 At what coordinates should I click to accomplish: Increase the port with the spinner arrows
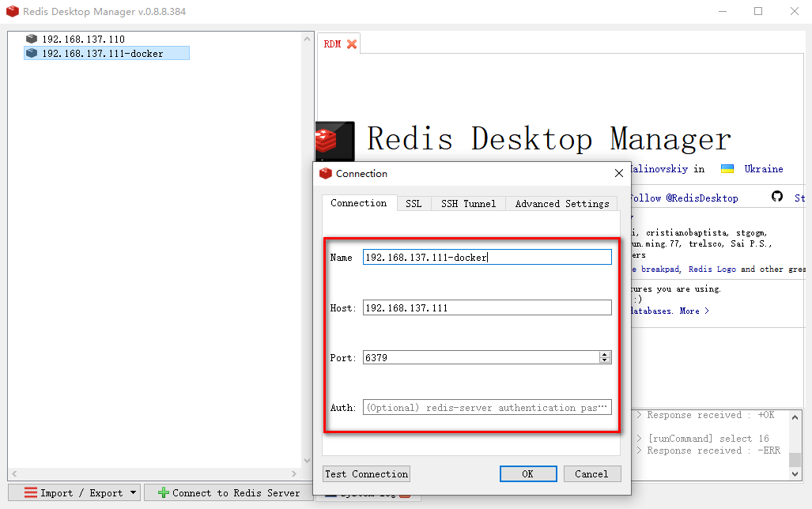point(604,354)
